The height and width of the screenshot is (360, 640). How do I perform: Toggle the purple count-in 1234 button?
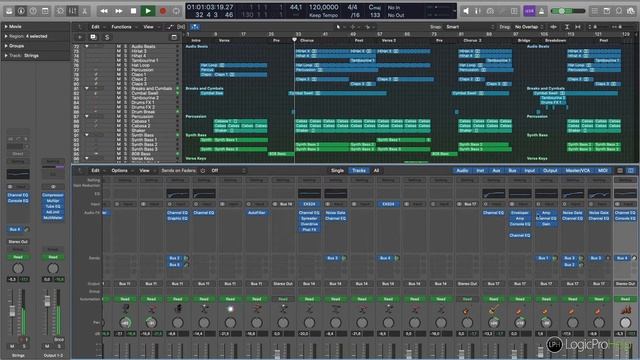pos(529,11)
